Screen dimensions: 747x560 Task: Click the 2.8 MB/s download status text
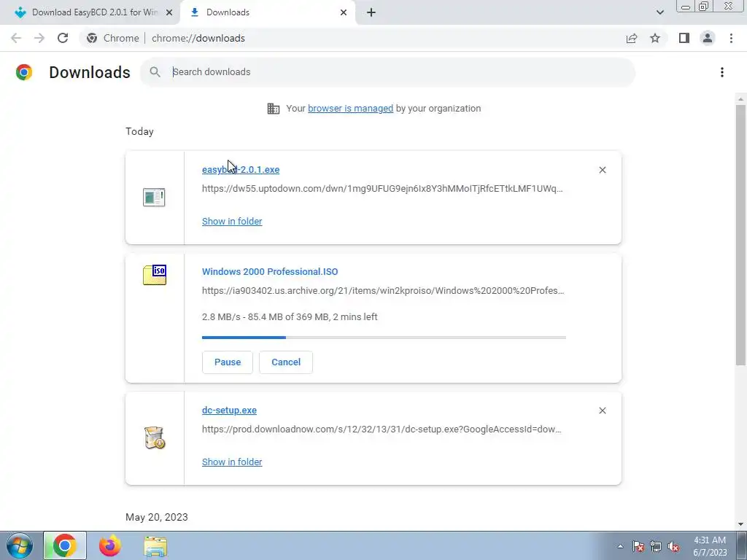pos(290,317)
